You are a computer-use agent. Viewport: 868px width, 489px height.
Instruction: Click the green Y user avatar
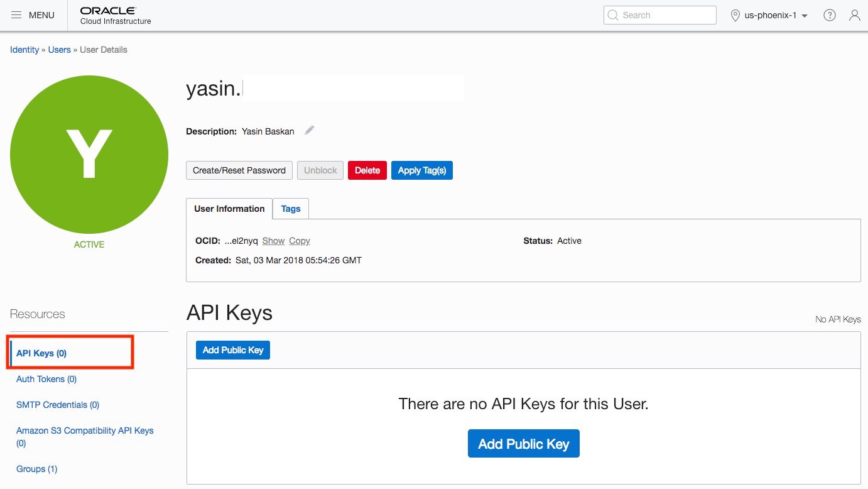[89, 155]
